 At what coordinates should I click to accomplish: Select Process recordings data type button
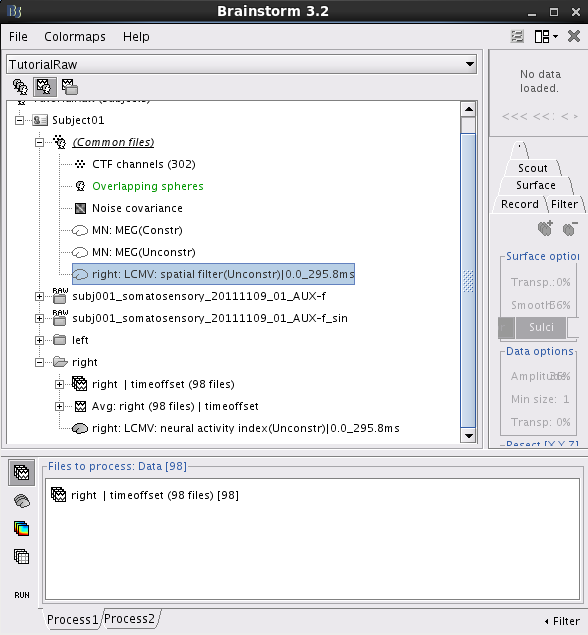coord(21,473)
